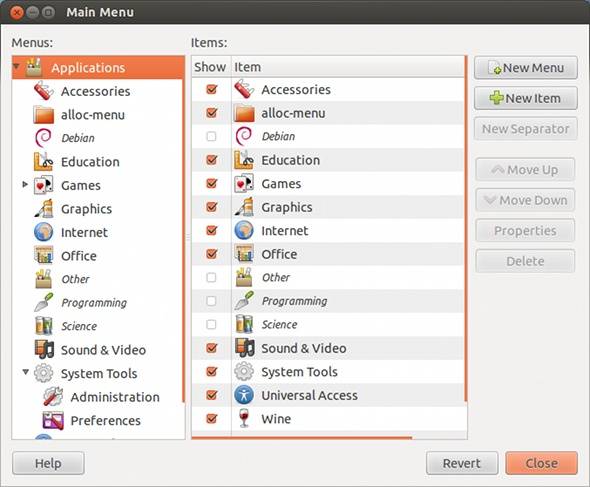Image resolution: width=590 pixels, height=487 pixels.
Task: Click the Sound & Video icon in Items list
Action: [x=245, y=348]
